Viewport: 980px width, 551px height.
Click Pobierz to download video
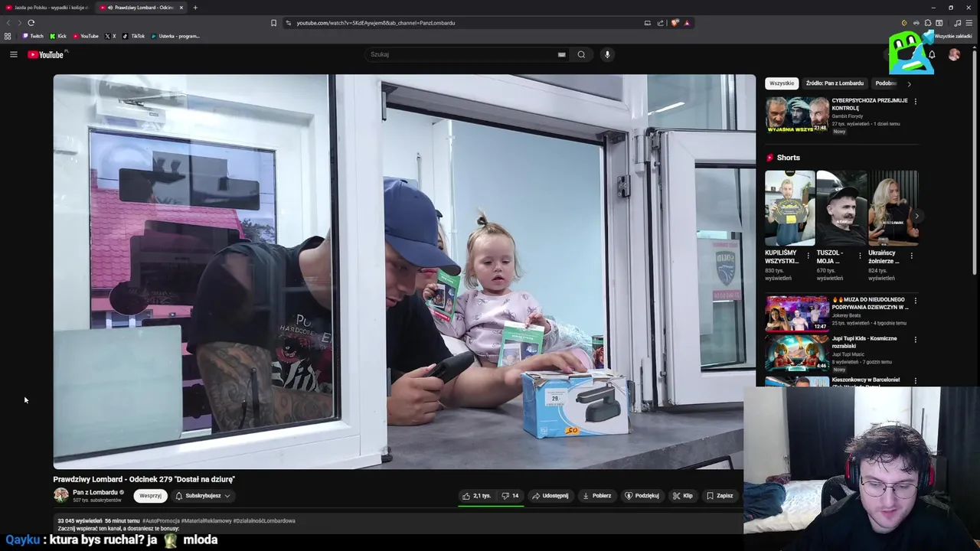point(596,496)
